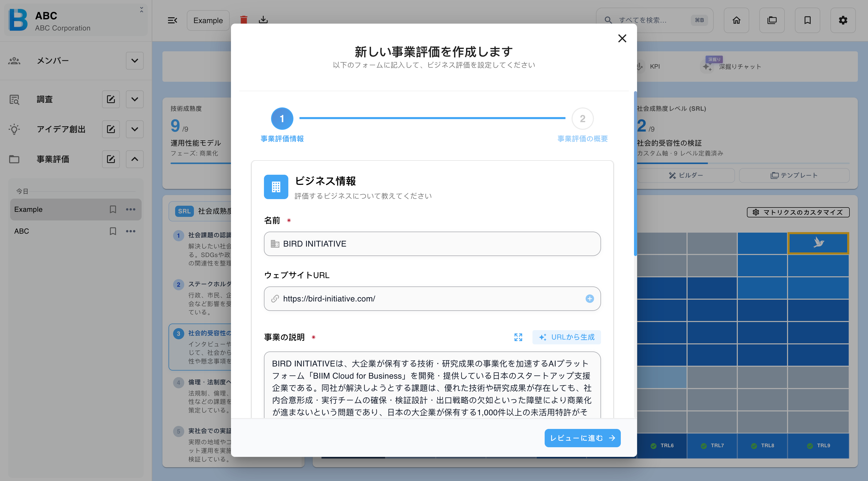
Task: Open the bookmarks icon in top bar
Action: [807, 20]
